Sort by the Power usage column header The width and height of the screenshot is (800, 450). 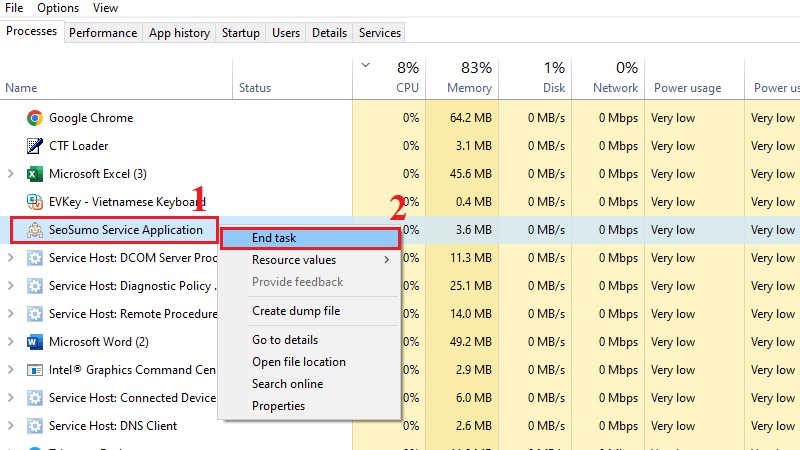[687, 88]
